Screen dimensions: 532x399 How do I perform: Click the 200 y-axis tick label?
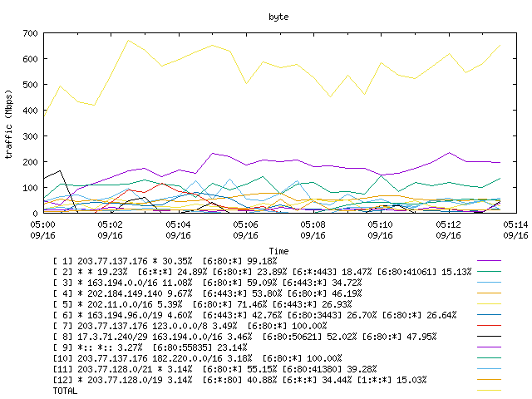[30, 162]
